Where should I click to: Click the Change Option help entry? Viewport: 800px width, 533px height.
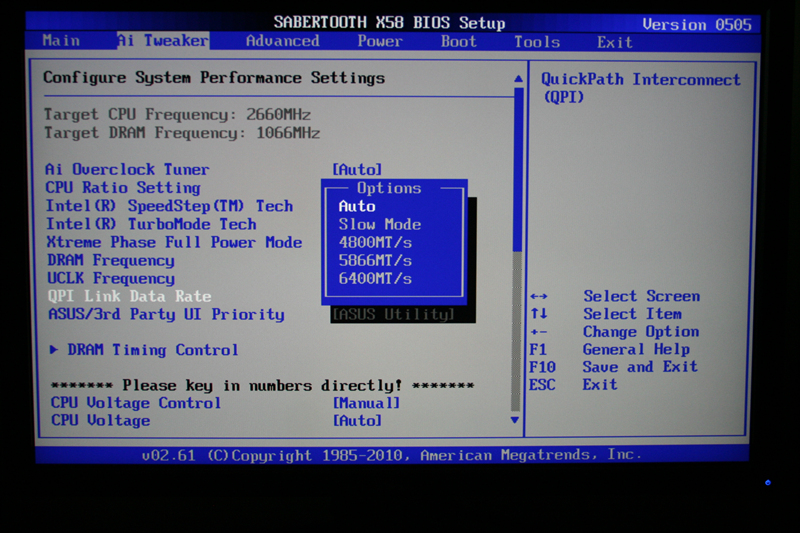(641, 332)
